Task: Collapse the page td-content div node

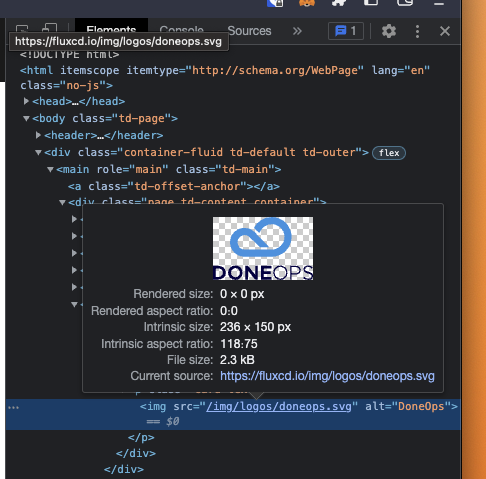Action: 62,202
